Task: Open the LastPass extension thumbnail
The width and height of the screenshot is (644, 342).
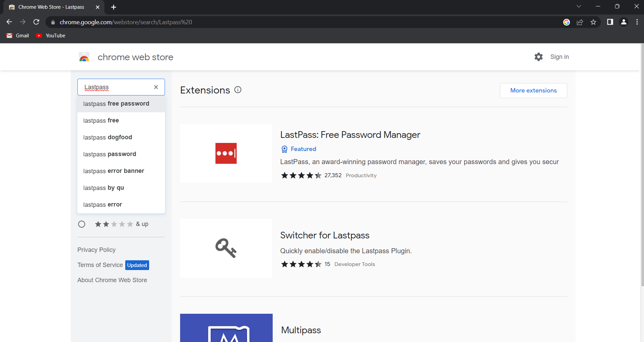Action: 226,153
